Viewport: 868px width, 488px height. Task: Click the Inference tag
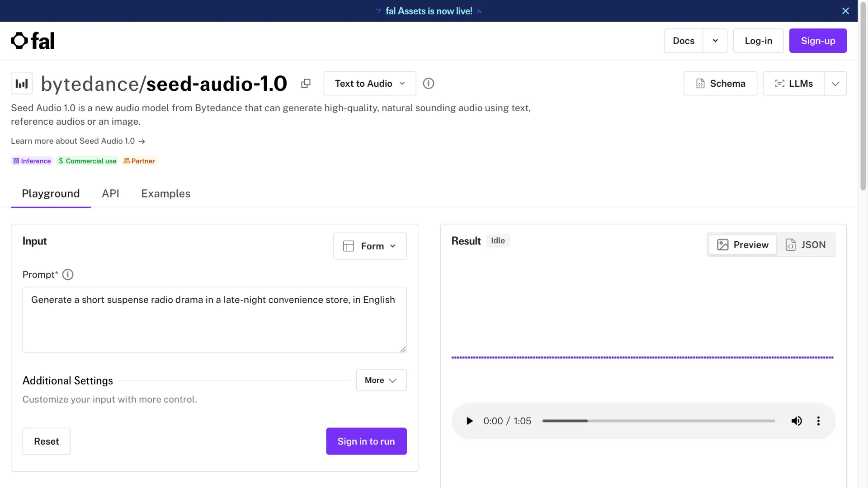(32, 161)
